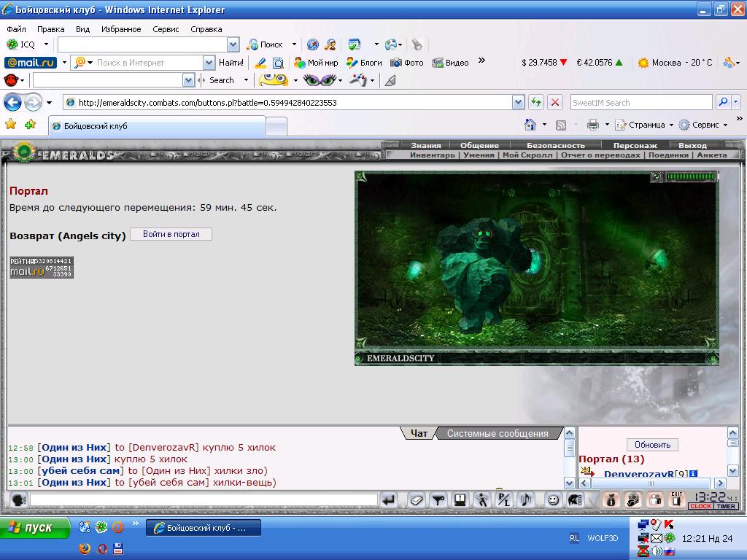The height and width of the screenshot is (560, 747).
Task: Click the green energy progress bar
Action: coord(691,176)
